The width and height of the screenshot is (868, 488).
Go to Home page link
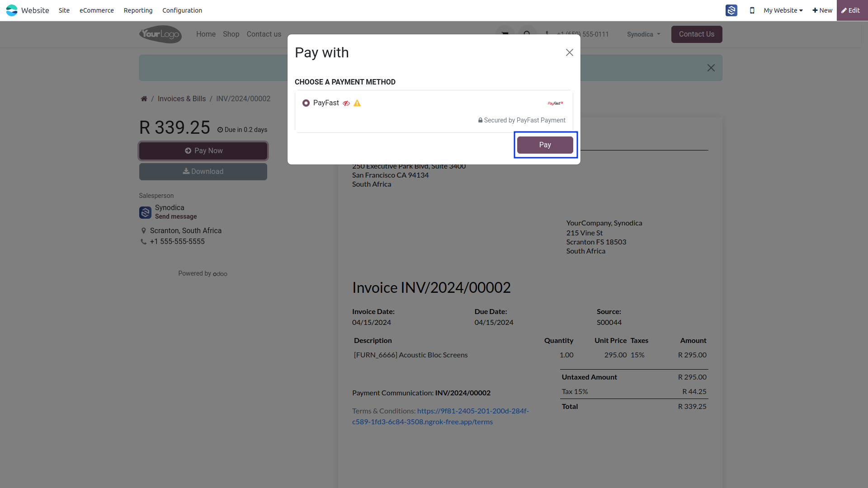[206, 34]
